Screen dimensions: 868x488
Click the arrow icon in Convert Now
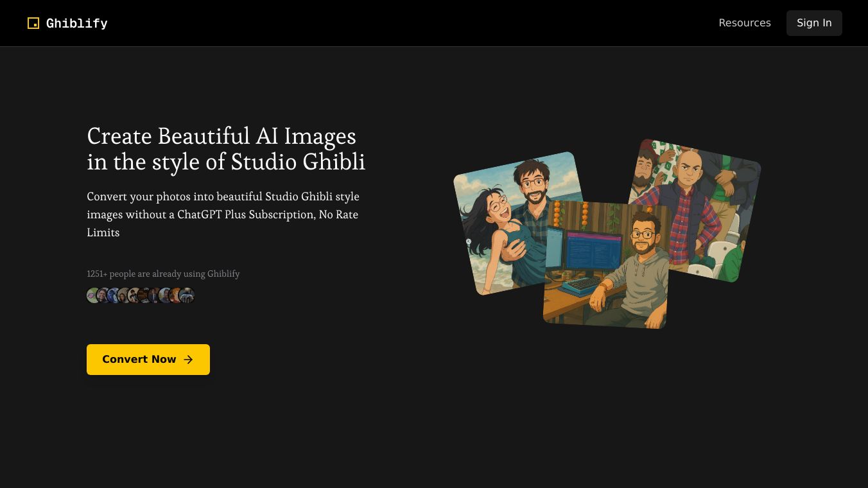[x=188, y=360]
